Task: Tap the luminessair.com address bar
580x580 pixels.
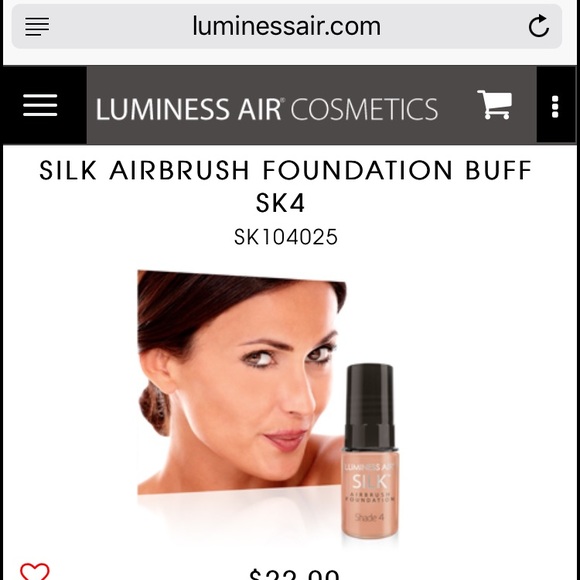Action: pos(287,26)
